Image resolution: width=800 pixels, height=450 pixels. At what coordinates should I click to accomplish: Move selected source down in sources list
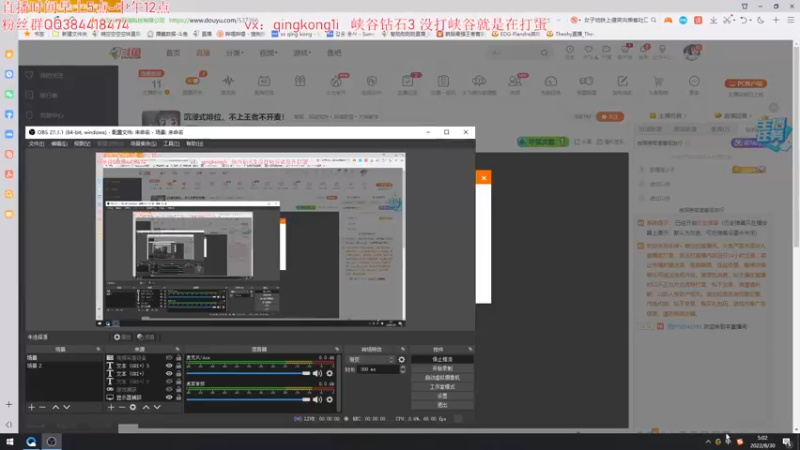[157, 407]
